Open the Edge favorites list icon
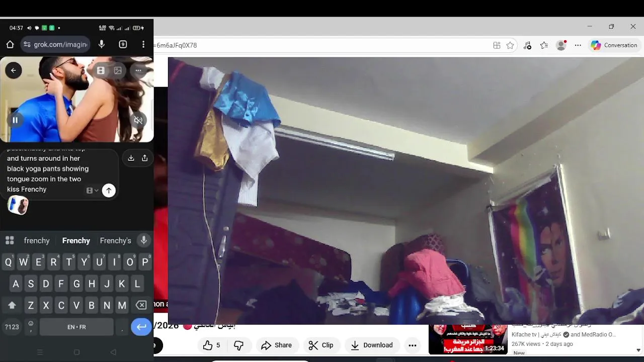 (x=544, y=45)
